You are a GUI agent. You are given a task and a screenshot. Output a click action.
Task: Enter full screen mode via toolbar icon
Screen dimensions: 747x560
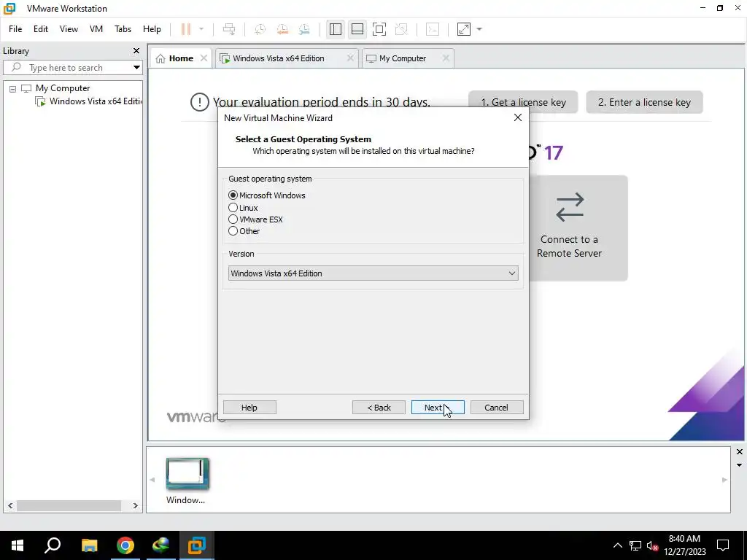[x=379, y=29]
